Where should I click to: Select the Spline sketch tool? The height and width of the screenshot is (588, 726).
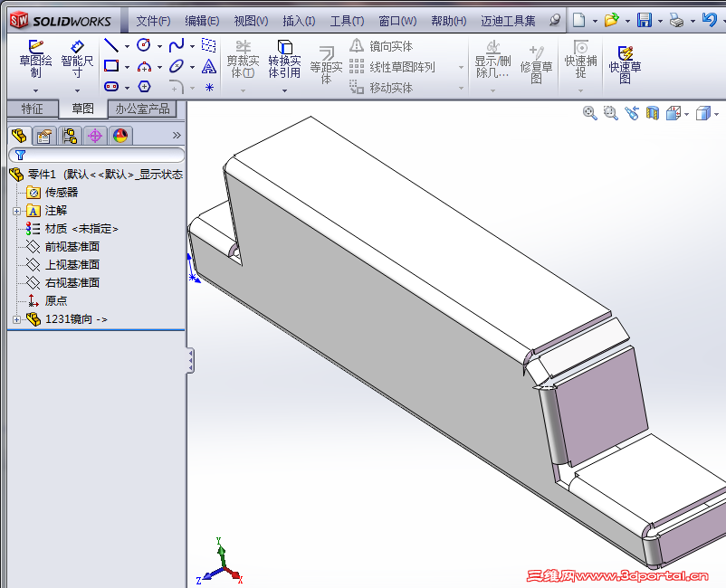(x=177, y=45)
